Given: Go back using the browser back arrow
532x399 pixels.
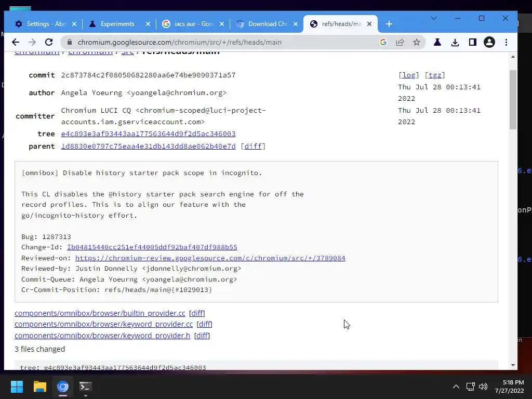Looking at the screenshot, I should point(16,42).
